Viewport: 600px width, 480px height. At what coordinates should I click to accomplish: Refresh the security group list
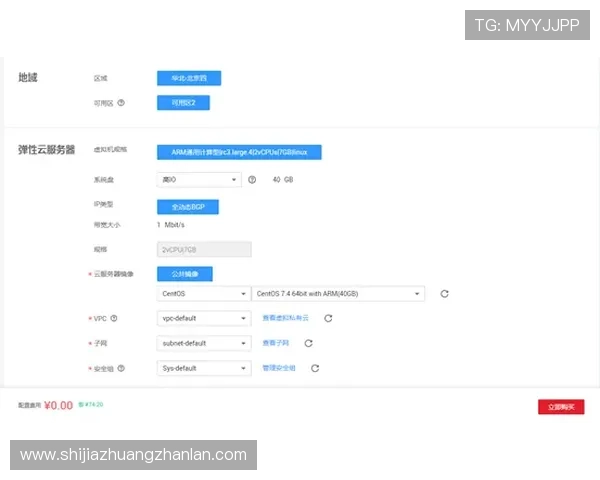point(315,368)
